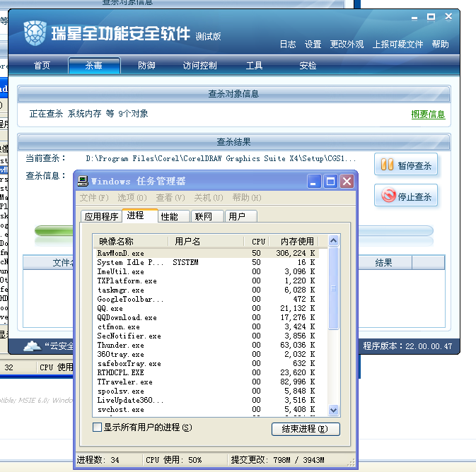Switch to the 安检 tab
The width and height of the screenshot is (476, 472).
click(x=308, y=66)
